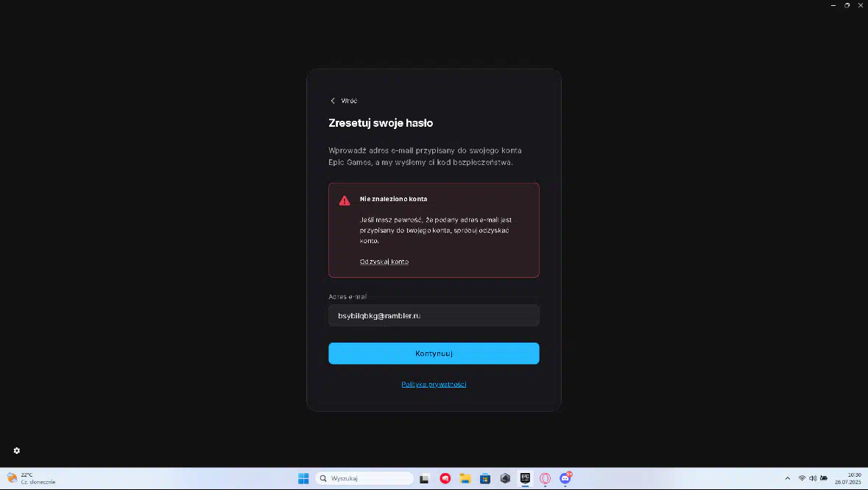868x490 pixels.
Task: Open Microsoft Store from taskbar
Action: 485,478
